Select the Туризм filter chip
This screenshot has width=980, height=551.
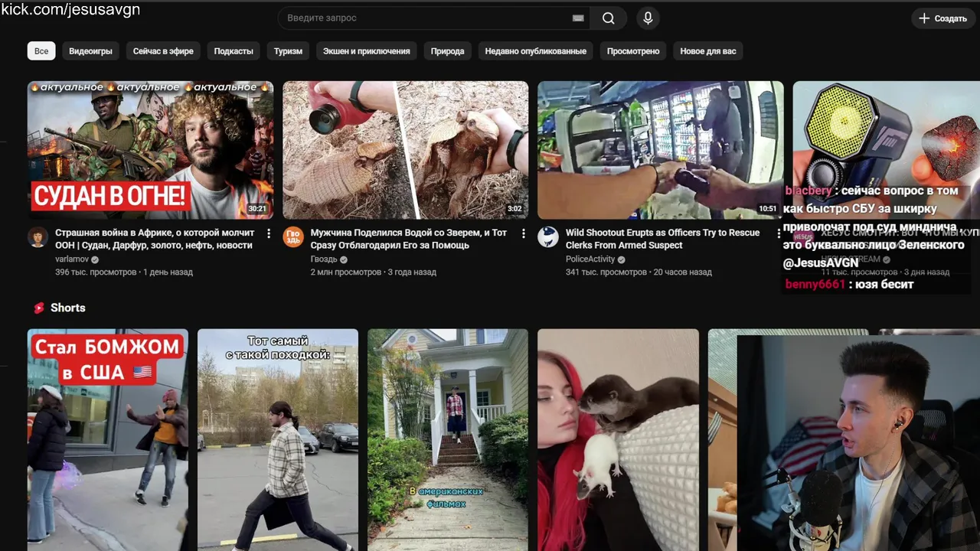(x=288, y=51)
